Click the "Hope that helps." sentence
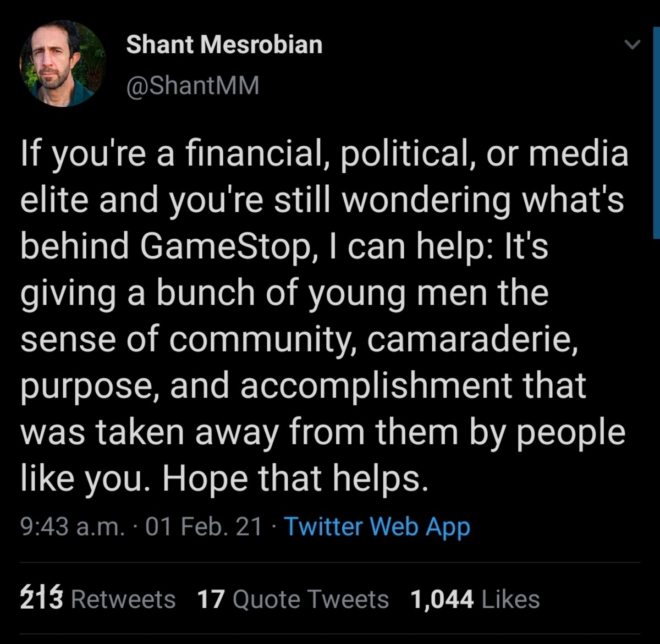 pyautogui.click(x=295, y=478)
